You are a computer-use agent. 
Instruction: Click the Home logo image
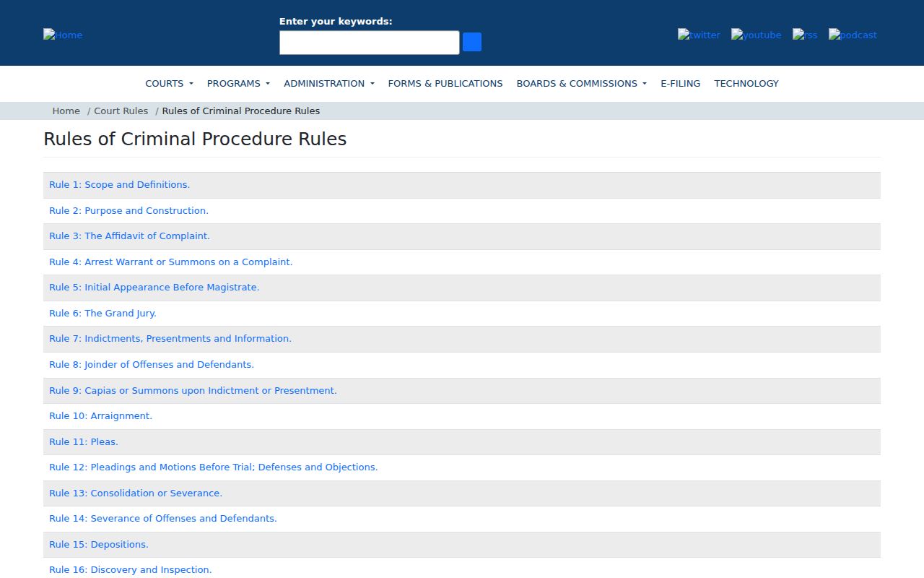point(63,35)
